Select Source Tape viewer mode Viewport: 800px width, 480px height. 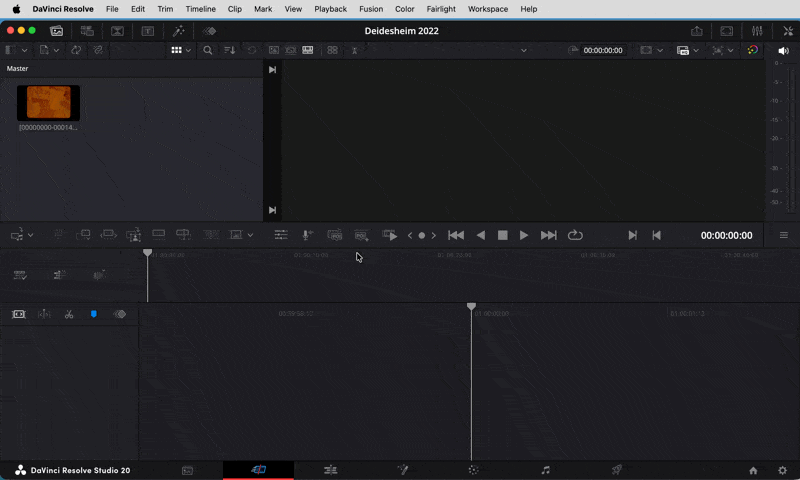[x=291, y=50]
